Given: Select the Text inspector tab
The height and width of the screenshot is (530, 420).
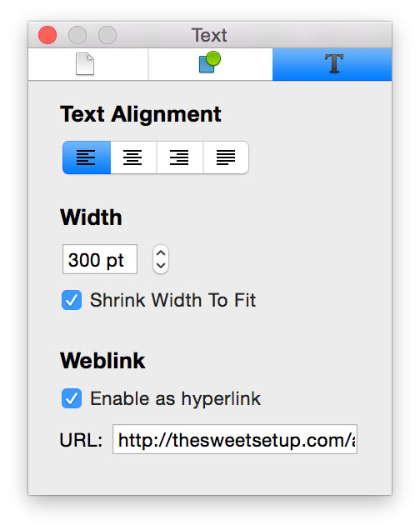Looking at the screenshot, I should point(332,64).
